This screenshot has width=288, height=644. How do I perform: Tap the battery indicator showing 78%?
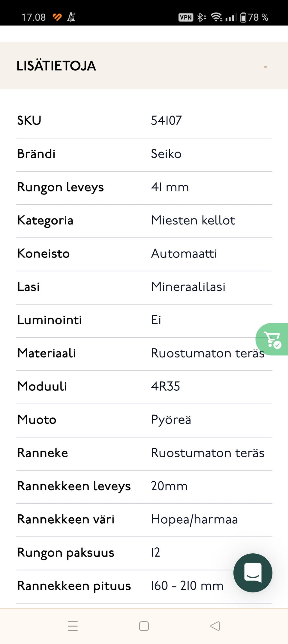[254, 17]
